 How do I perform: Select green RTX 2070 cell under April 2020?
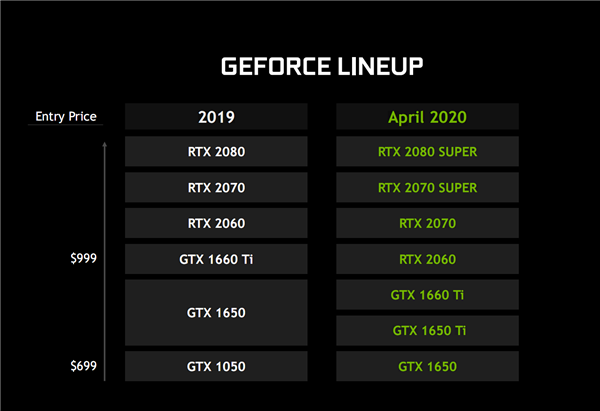pos(427,223)
